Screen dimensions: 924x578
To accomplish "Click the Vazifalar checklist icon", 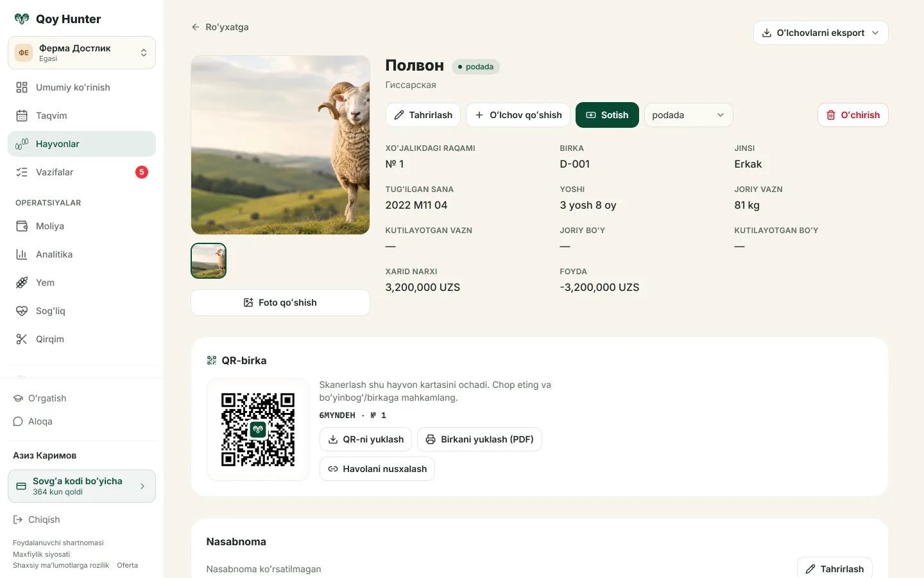I will (x=22, y=172).
